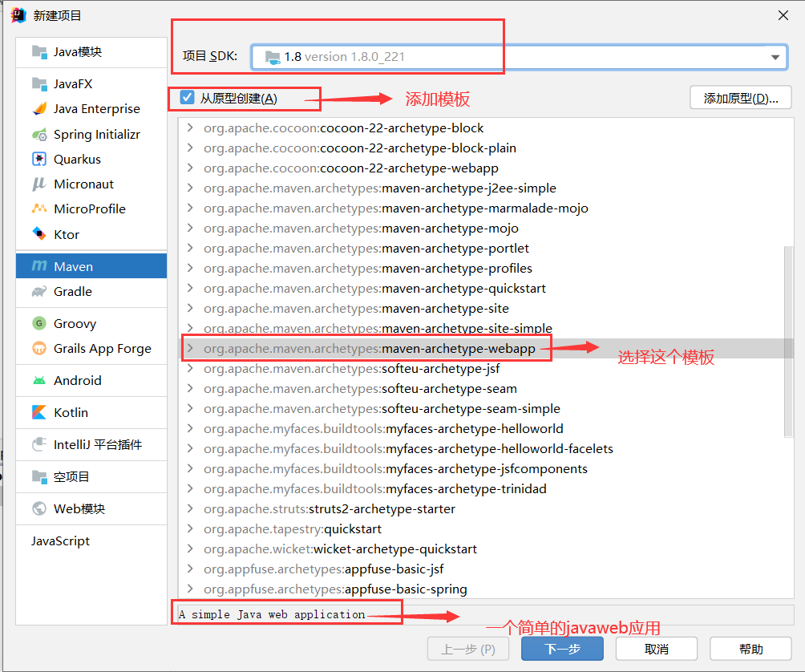Expand maven-archetype-quickstart node
805x672 pixels.
click(x=191, y=288)
